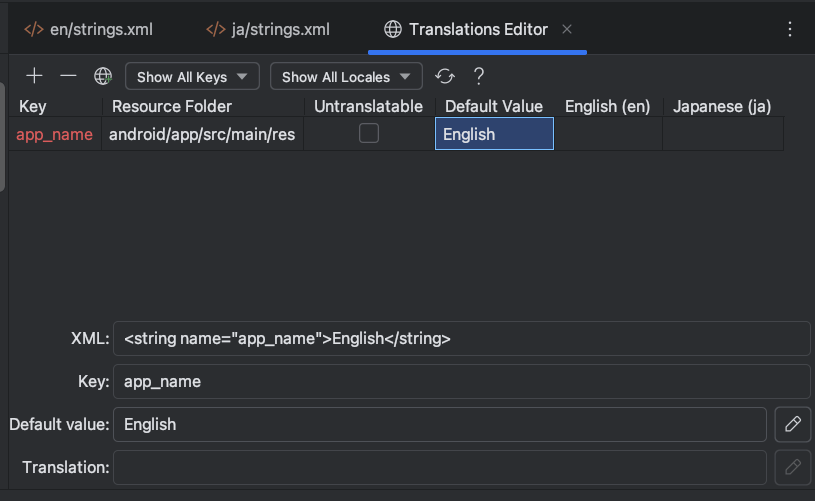Open the Show All Locales dropdown
The image size is (815, 501).
[x=346, y=76]
